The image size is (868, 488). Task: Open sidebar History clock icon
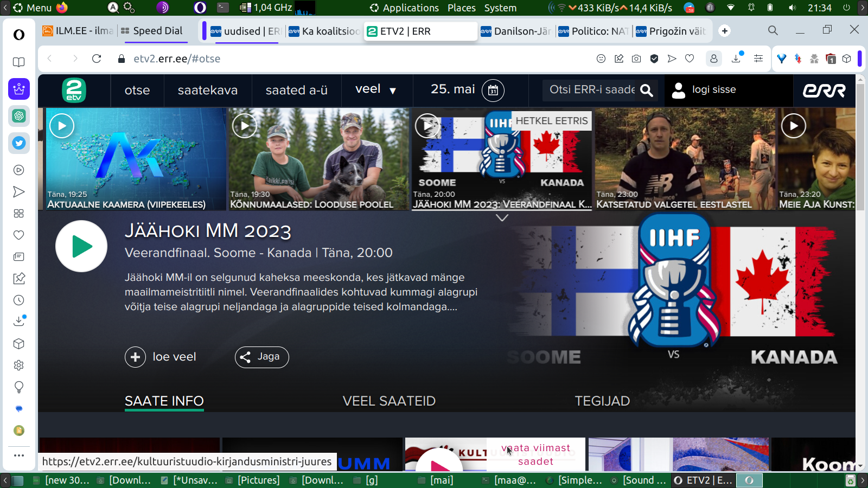tap(19, 300)
